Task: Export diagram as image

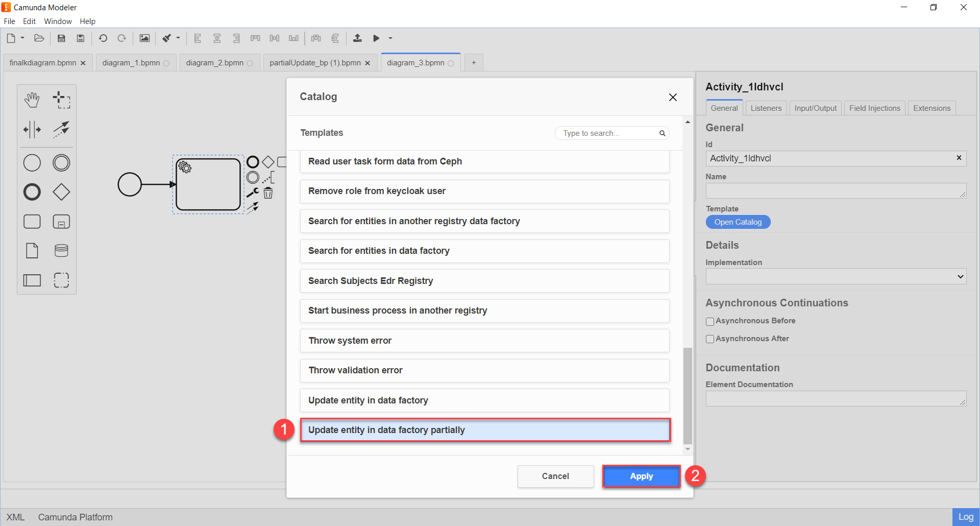Action: tap(144, 38)
